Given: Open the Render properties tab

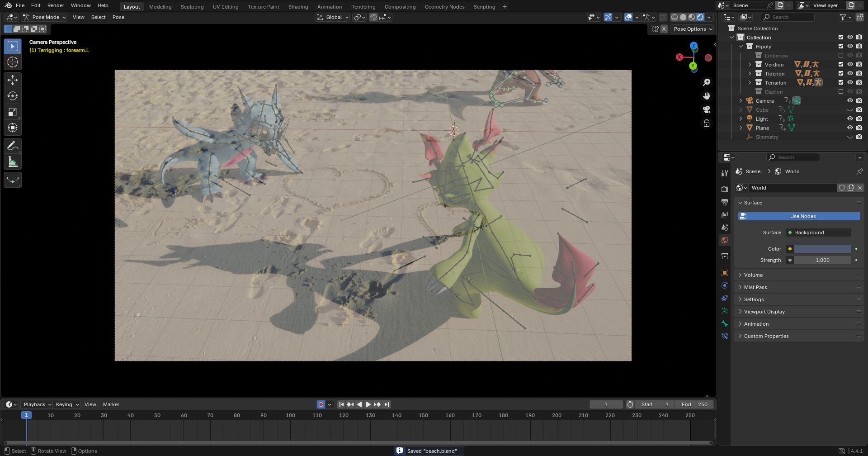Looking at the screenshot, I should [725, 189].
